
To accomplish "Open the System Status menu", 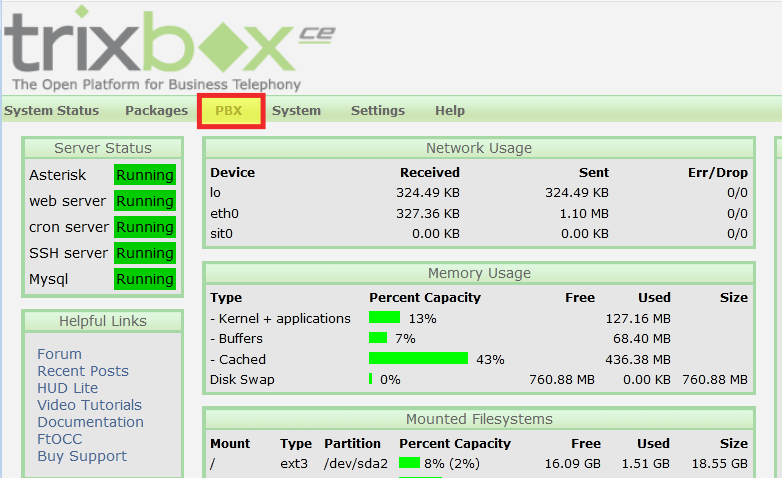I will (x=51, y=110).
